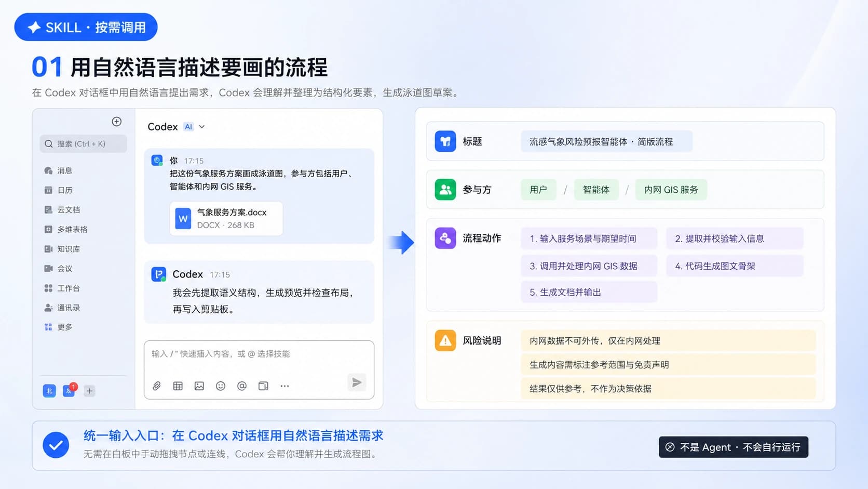Click the SKILL · 按需调用 badge
Screen dimensions: 868x489
86,27
